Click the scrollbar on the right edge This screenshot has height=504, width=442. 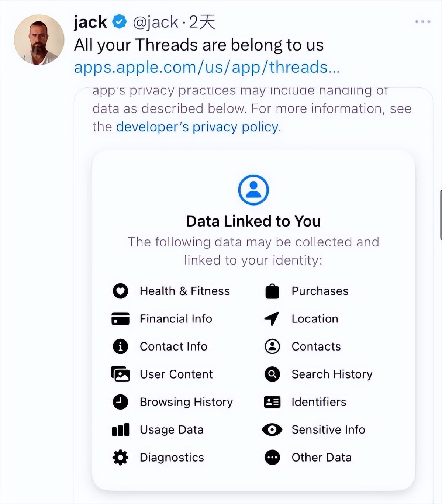click(441, 215)
